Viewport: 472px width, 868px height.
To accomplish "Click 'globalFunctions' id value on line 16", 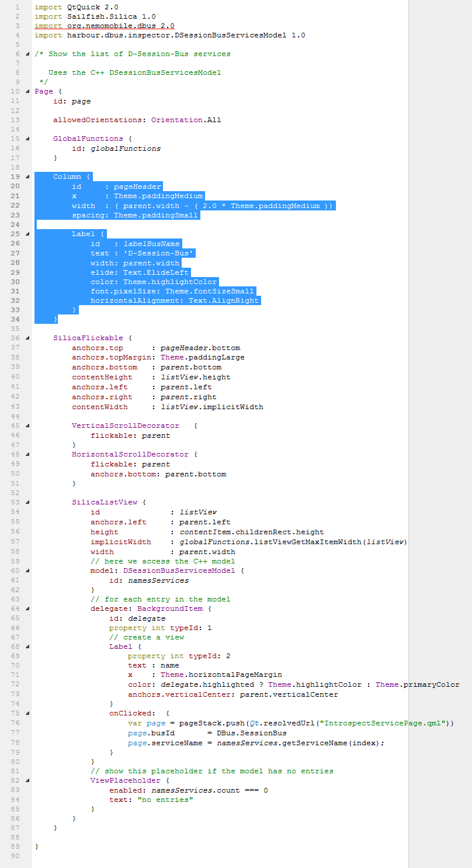I will point(126,148).
